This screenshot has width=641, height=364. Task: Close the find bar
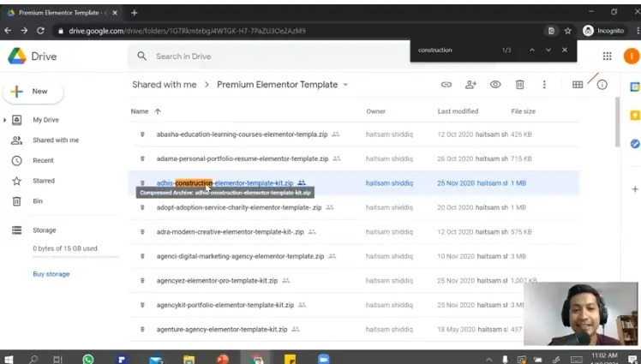pyautogui.click(x=565, y=50)
